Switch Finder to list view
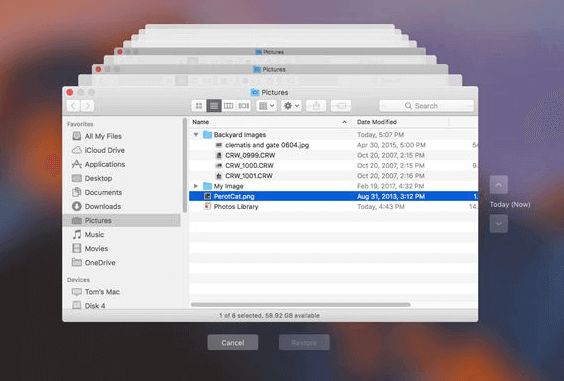 point(214,106)
